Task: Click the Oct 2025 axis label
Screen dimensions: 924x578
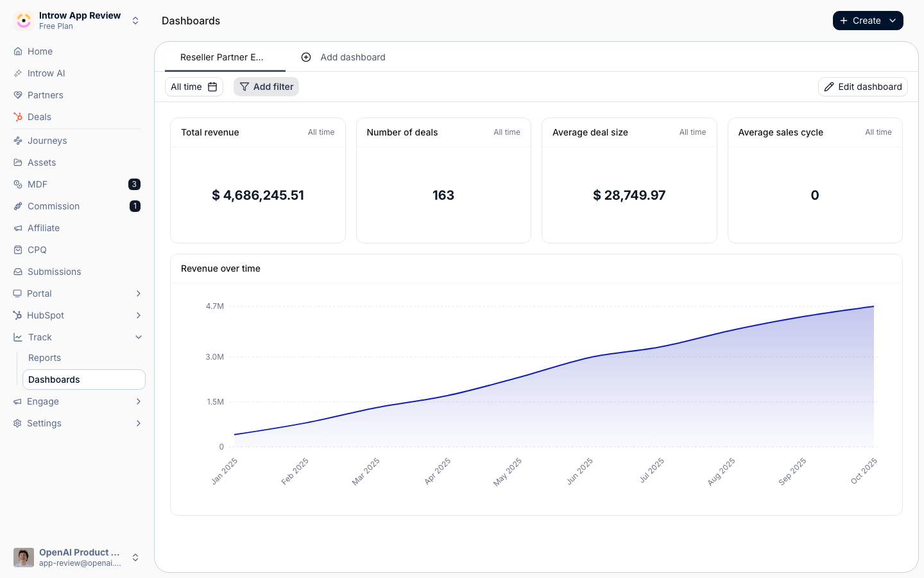Action: pyautogui.click(x=864, y=471)
